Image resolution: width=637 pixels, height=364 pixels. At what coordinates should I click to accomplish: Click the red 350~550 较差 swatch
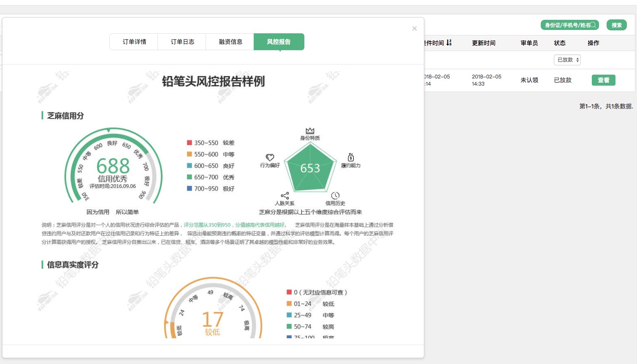[x=190, y=143]
